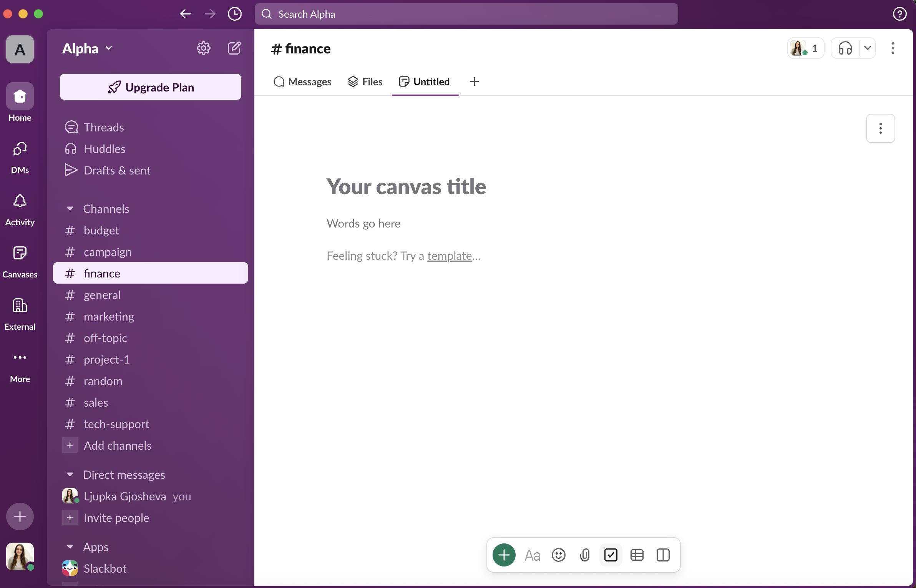Go back with the left arrow
This screenshot has height=588, width=916.
(186, 14)
